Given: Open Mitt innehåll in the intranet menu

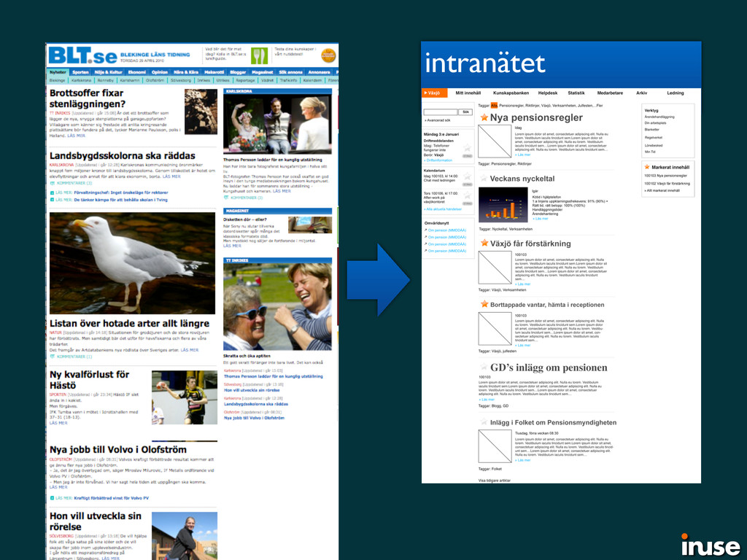Looking at the screenshot, I should pyautogui.click(x=468, y=93).
